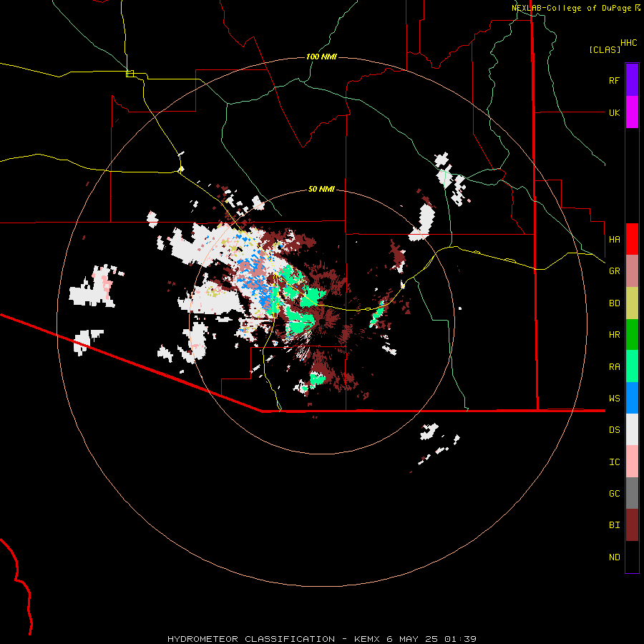
Task: Click the BD legend label
Action: click(614, 303)
